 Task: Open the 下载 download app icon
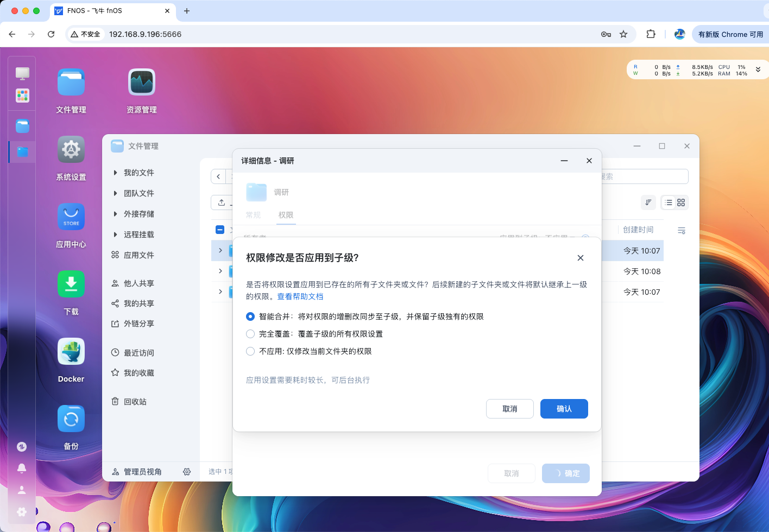coord(71,284)
